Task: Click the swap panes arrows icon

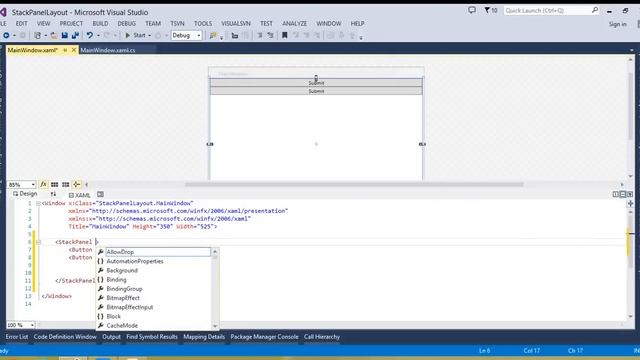Action: pos(53,194)
